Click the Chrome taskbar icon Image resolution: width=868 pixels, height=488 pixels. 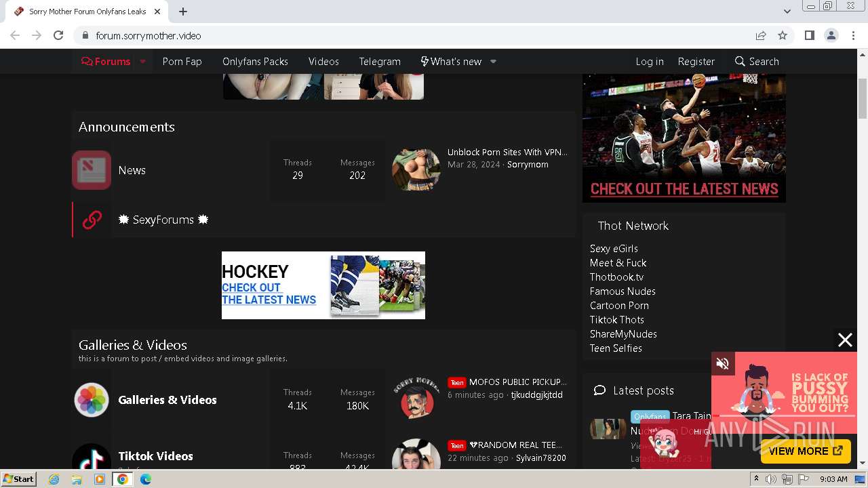point(122,479)
